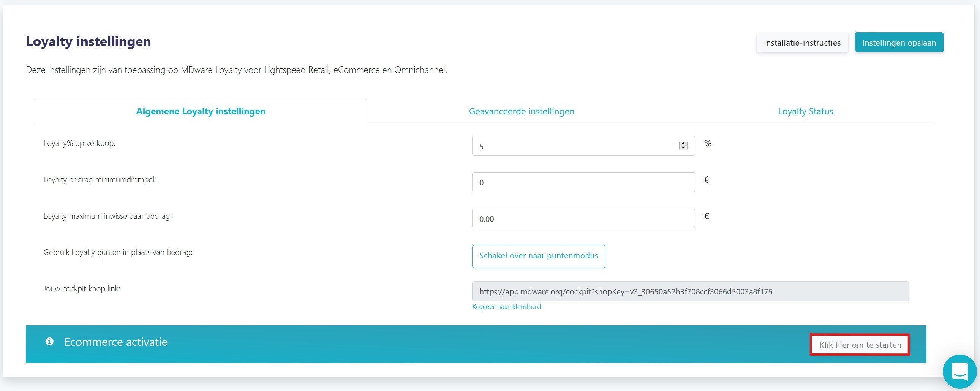Viewport: 980px width, 391px height.
Task: Open Installatie-instructies button
Action: tap(802, 43)
